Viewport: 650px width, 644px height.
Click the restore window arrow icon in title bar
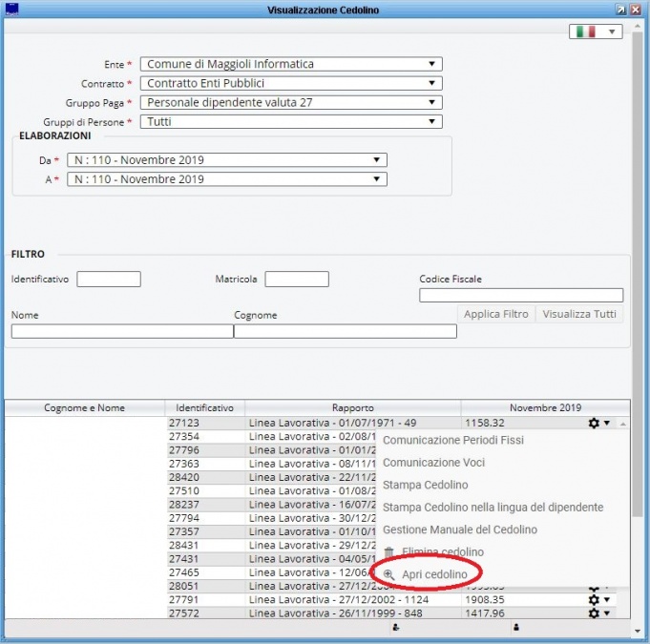click(620, 9)
